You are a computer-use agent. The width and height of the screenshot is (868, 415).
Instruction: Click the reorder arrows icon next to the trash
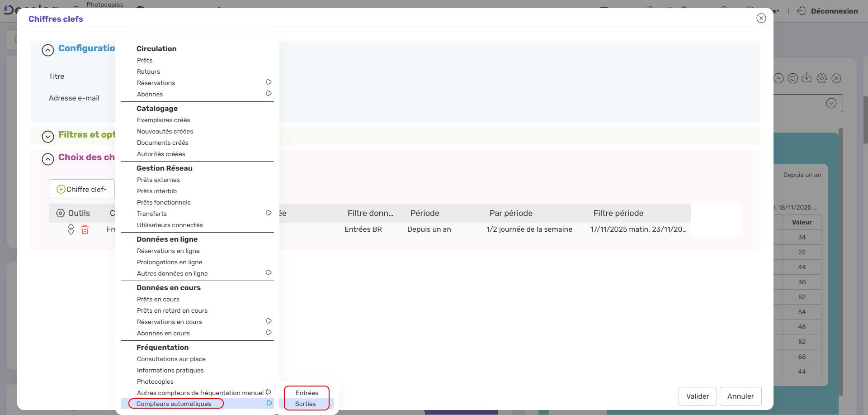[71, 229]
